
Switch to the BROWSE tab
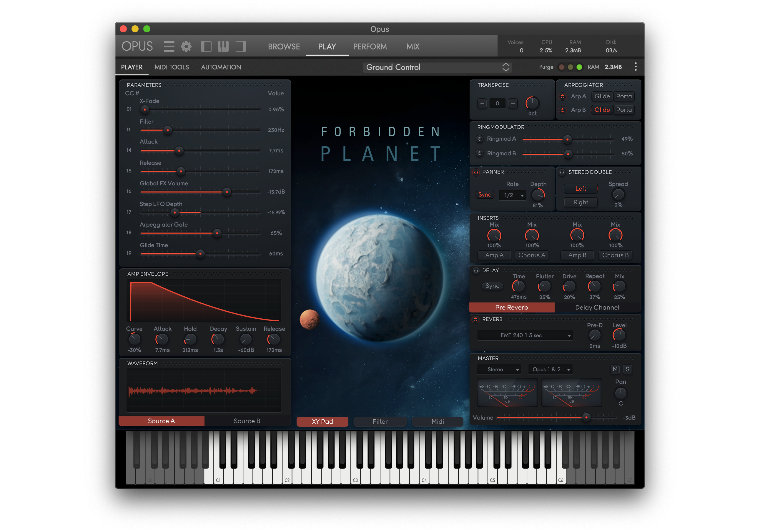tap(284, 47)
